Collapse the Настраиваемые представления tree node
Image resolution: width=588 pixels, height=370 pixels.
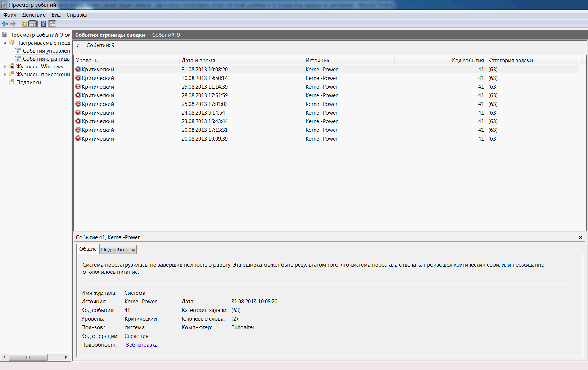pyautogui.click(x=5, y=43)
